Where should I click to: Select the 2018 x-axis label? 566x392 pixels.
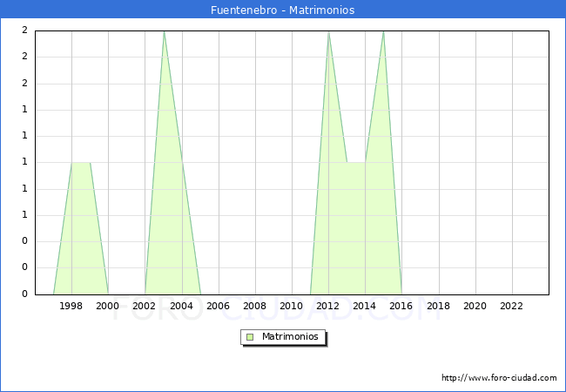point(438,306)
